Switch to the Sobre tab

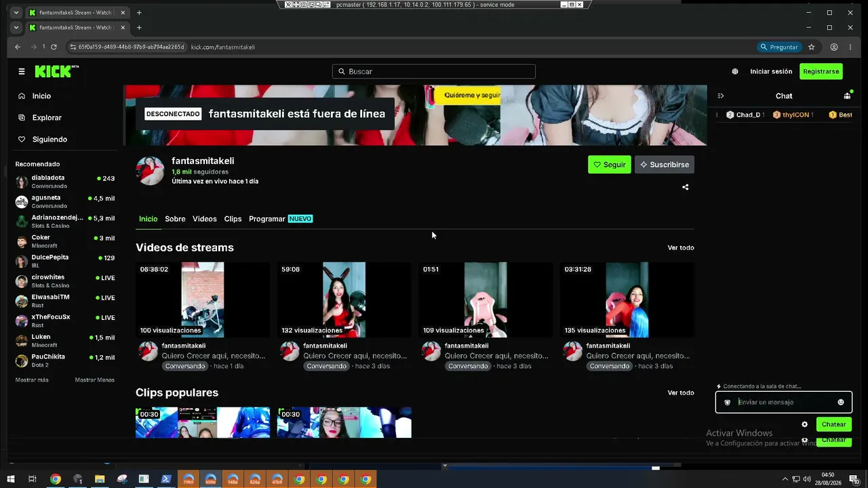tap(175, 219)
